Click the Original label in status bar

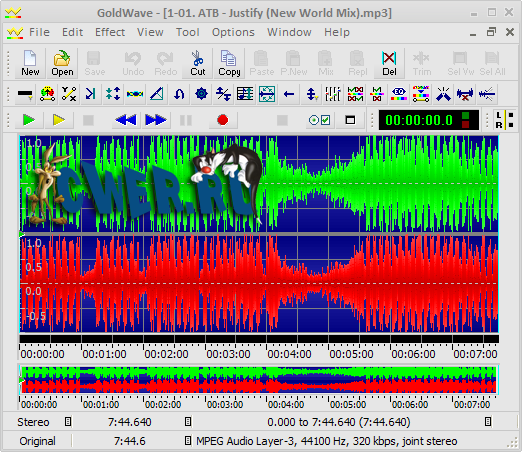click(x=37, y=441)
